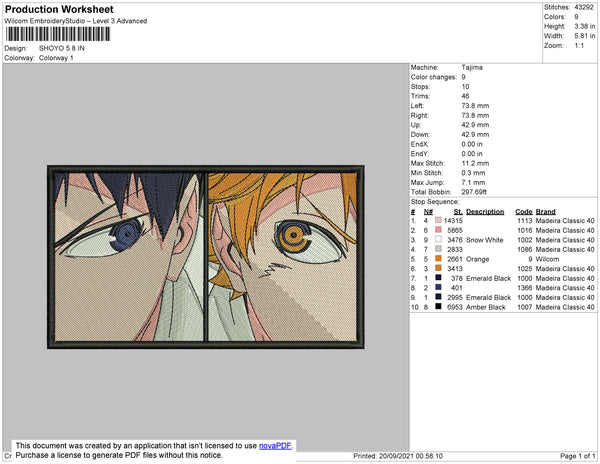Click stitch count 378 in row 7
The height and width of the screenshot is (464, 600).
tap(457, 278)
